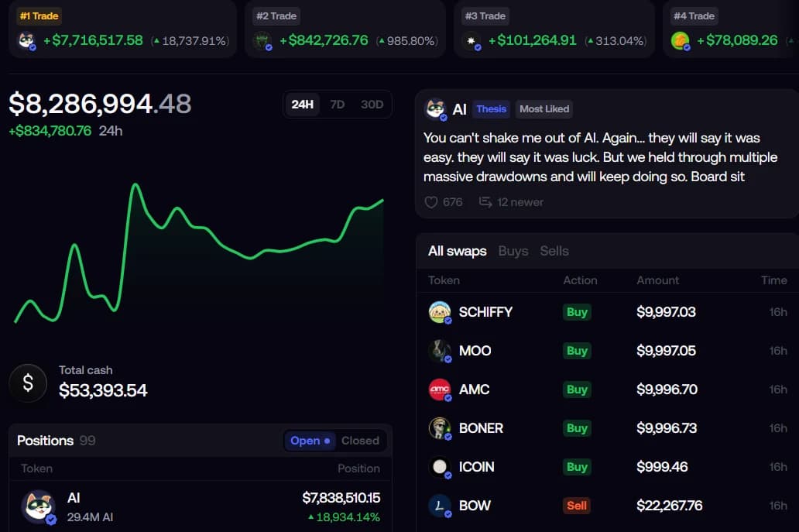Click the Time column header

pos(774,280)
